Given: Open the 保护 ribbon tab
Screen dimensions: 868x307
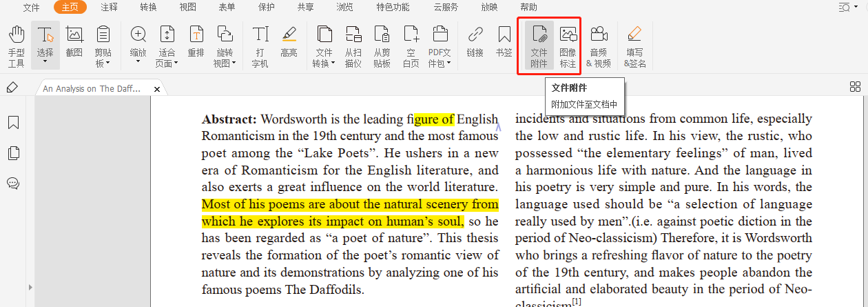Looking at the screenshot, I should 266,8.
